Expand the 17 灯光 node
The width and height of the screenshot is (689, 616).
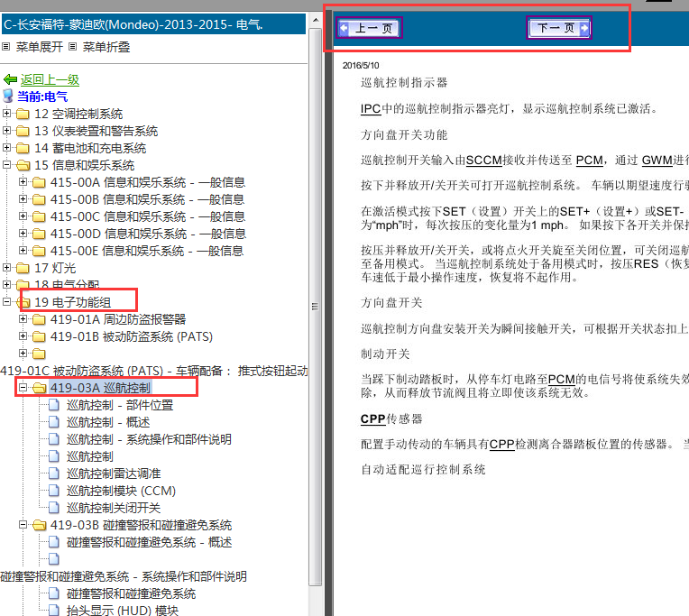pos(6,268)
